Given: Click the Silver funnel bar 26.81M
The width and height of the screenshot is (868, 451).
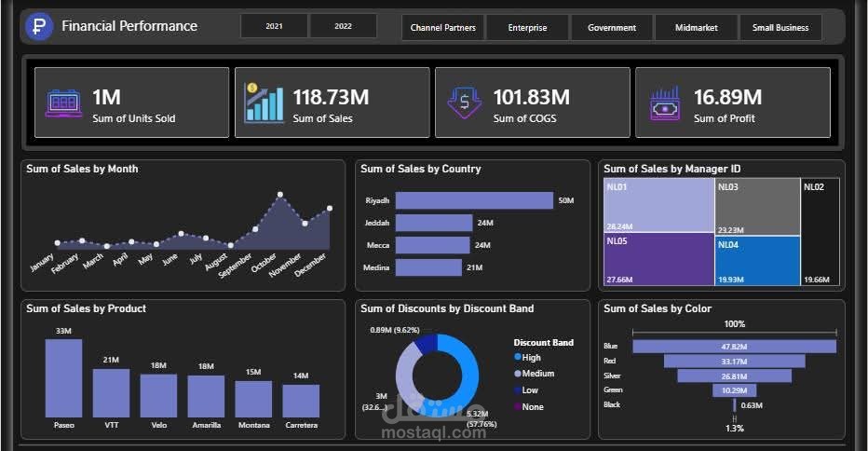Looking at the screenshot, I should click(x=735, y=376).
